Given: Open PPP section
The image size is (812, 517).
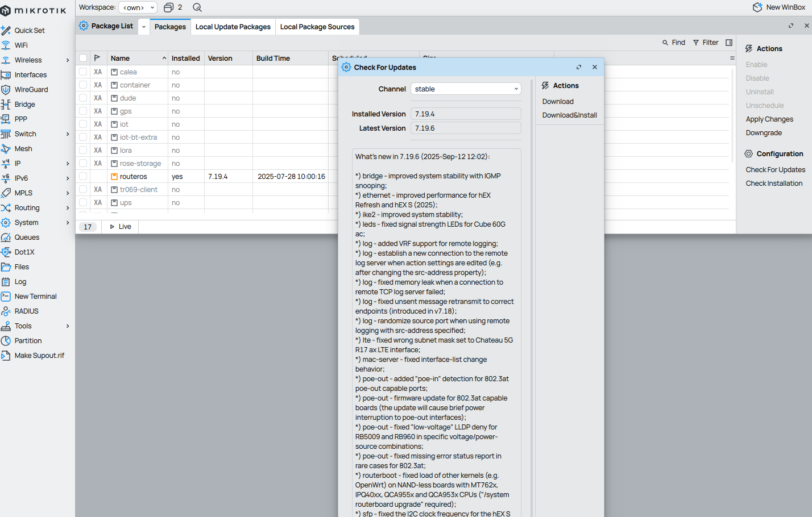Looking at the screenshot, I should click(x=21, y=119).
